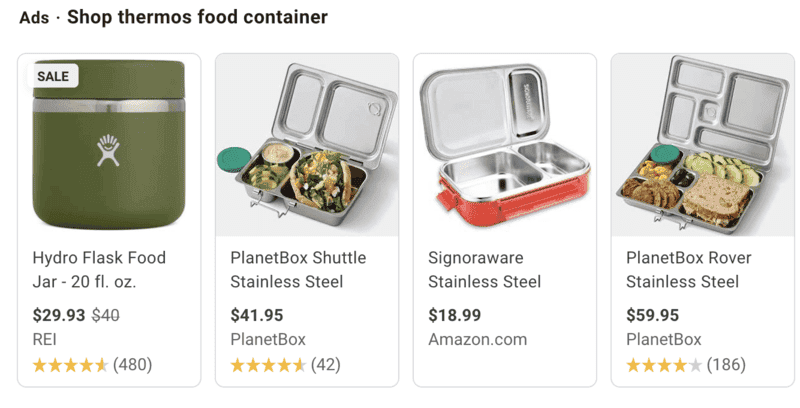Open PlanetBox Shuttle Stainless Steel title
Viewport: 800px width, 408px height.
pyautogui.click(x=298, y=270)
